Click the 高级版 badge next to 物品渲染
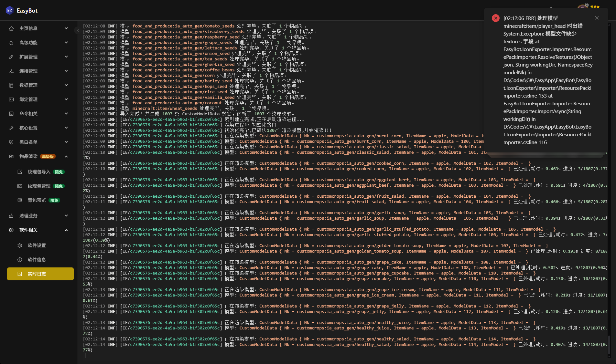 [48, 157]
